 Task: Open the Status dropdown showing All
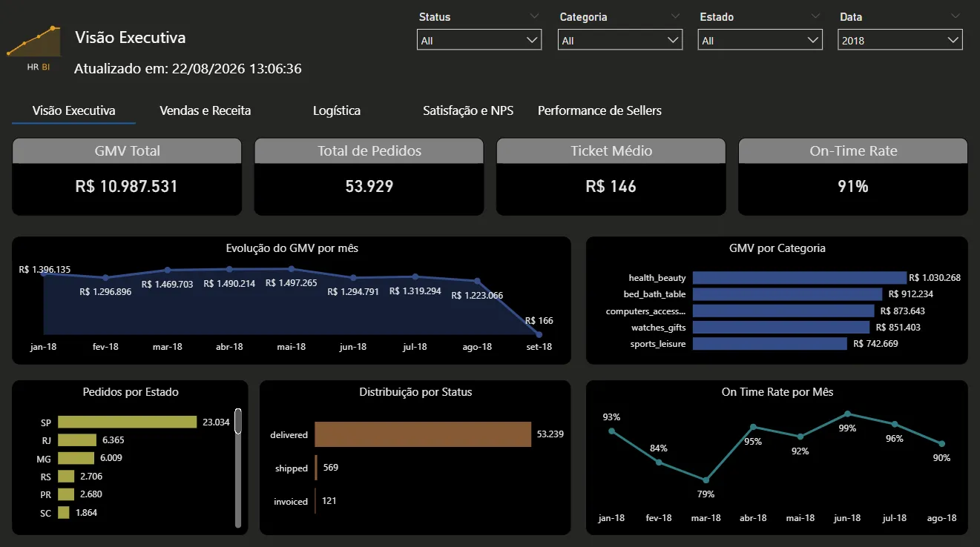point(479,40)
